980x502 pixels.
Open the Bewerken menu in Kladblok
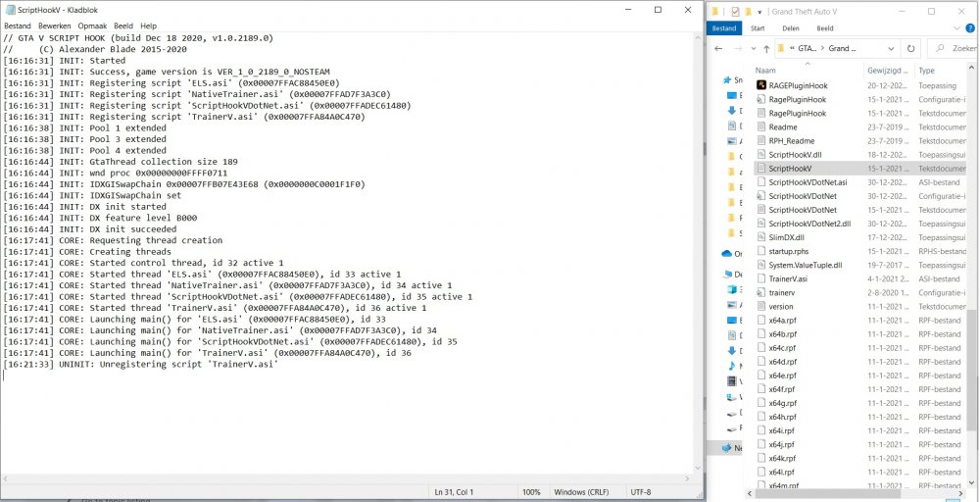point(54,26)
